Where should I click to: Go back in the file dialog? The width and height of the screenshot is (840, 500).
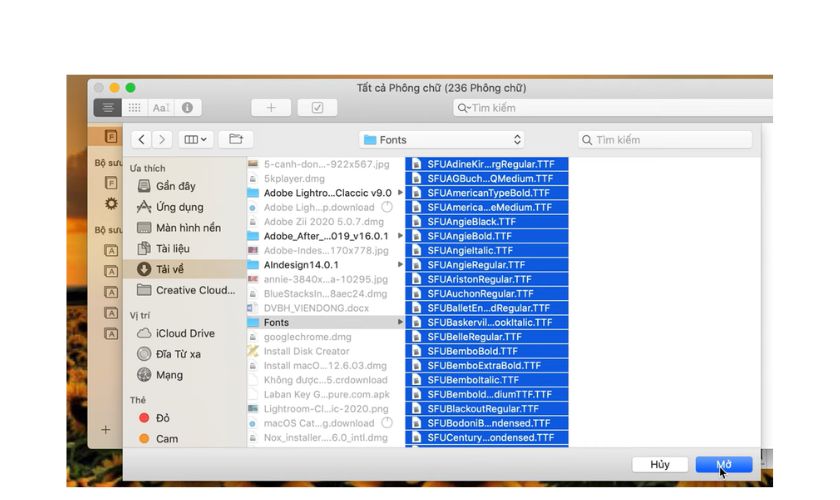click(x=141, y=139)
